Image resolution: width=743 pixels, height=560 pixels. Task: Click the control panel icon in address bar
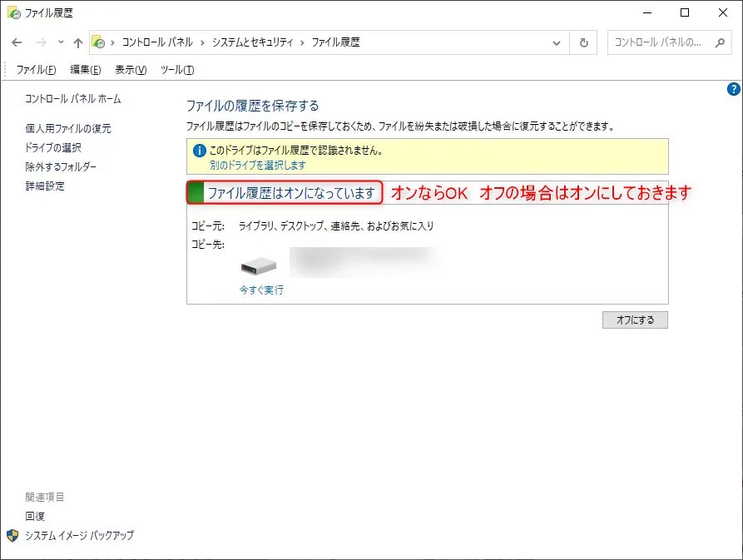point(98,42)
